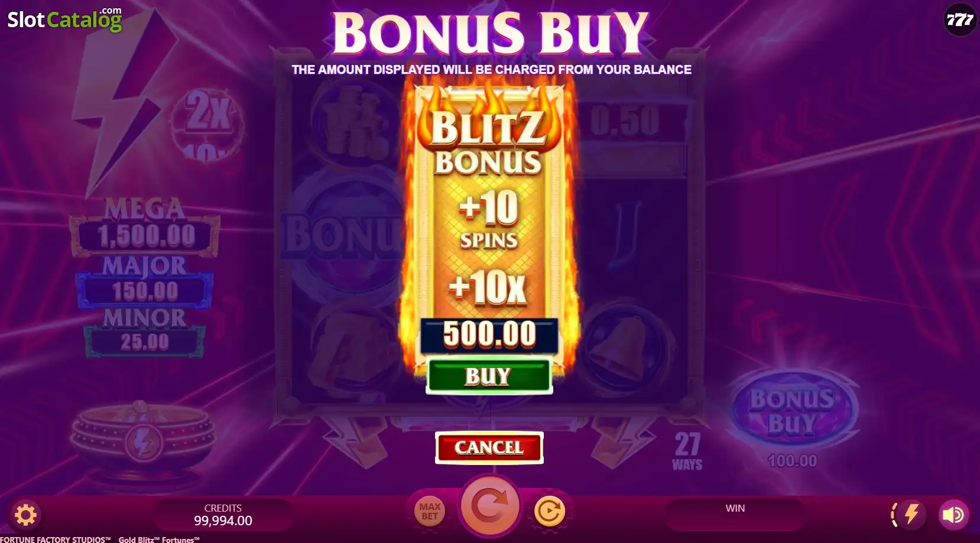Cancel the Bonus Buy dialog
980x543 pixels.
[489, 447]
